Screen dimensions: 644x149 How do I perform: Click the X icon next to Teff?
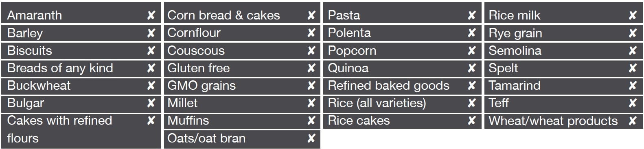[x=633, y=103]
